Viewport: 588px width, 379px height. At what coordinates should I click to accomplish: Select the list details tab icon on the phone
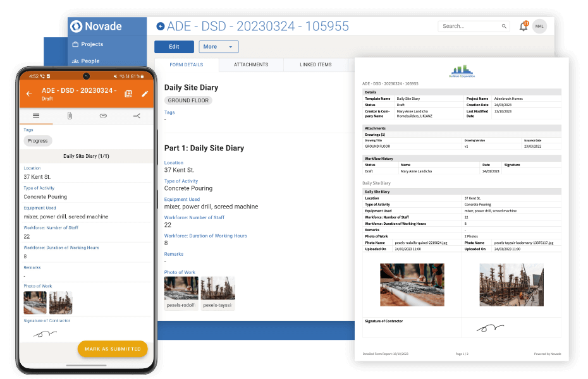(35, 116)
